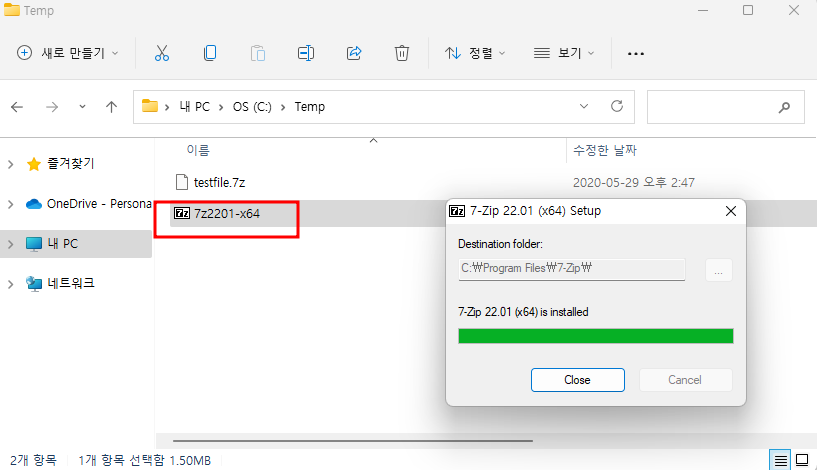Click the Paste clipboard icon

258,53
